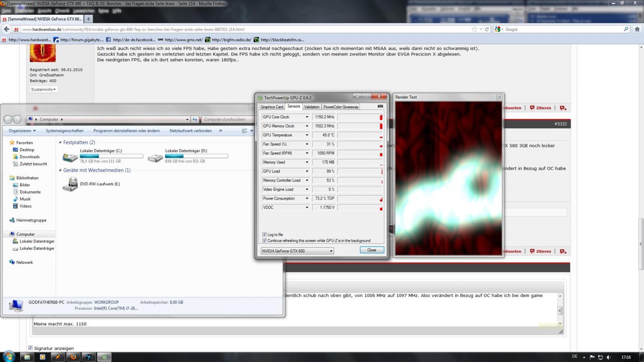The width and height of the screenshot is (644, 362).
Task: Open the Fan Speed (RPM) dropdown
Action: [x=307, y=153]
